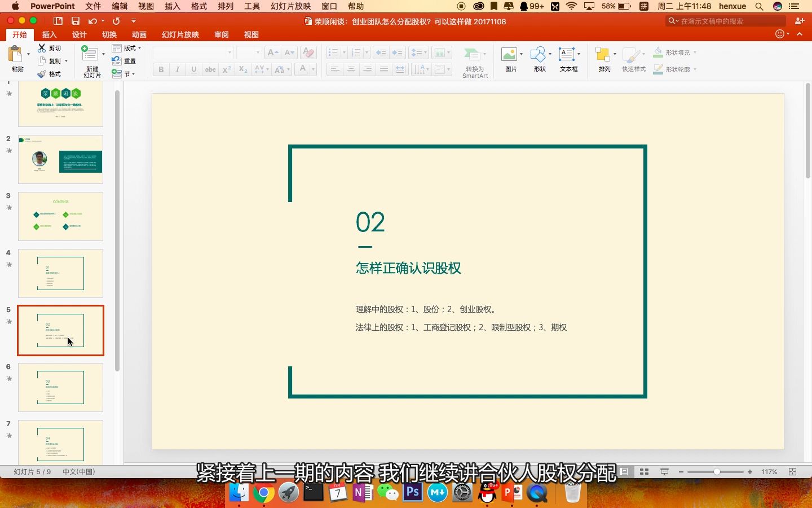Click Quick Styles (快速样式) button
This screenshot has width=812, height=508.
(634, 60)
